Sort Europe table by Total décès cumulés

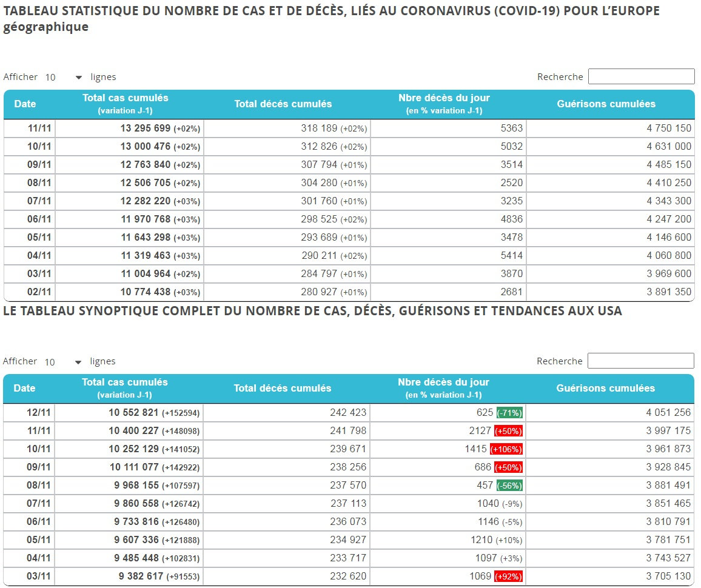(x=283, y=104)
